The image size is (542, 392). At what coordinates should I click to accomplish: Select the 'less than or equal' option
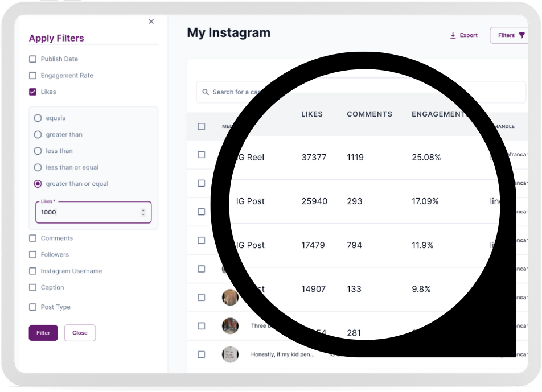coord(38,168)
